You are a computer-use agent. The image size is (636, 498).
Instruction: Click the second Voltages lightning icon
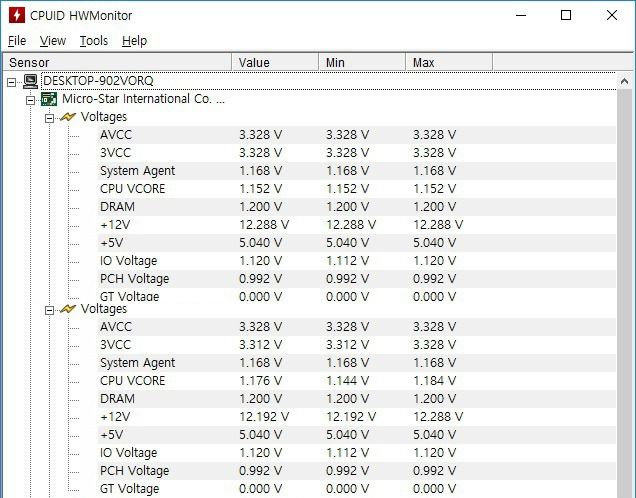tap(68, 309)
